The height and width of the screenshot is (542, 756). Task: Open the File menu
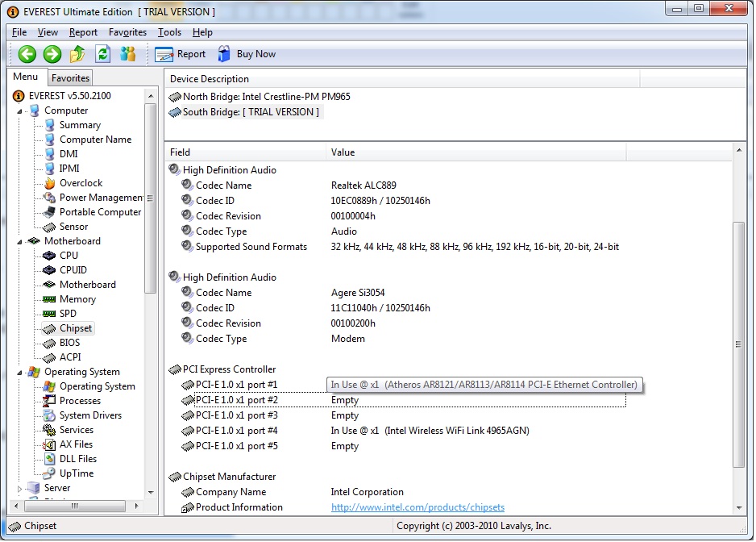(x=19, y=32)
